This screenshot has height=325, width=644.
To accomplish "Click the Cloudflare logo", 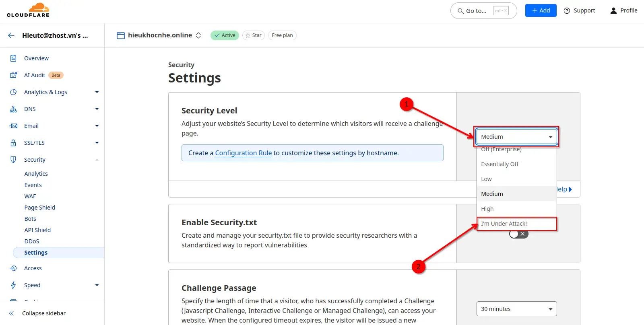I will (x=28, y=10).
